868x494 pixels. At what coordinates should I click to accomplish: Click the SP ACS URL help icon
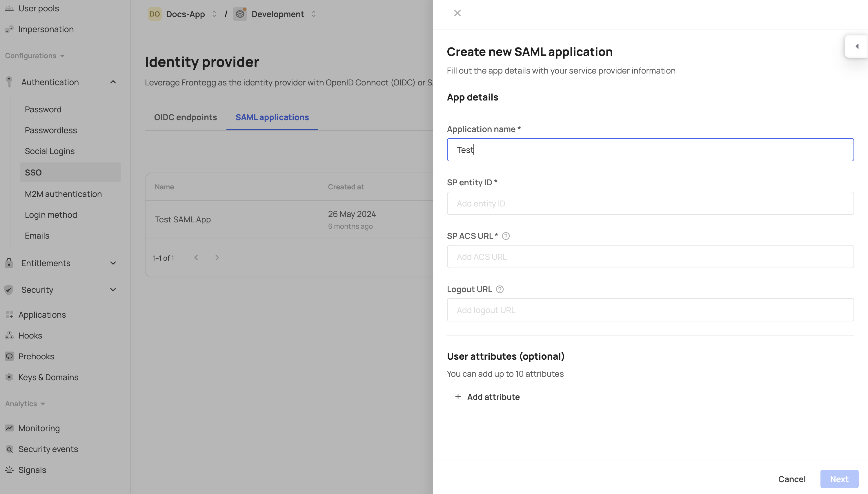506,236
